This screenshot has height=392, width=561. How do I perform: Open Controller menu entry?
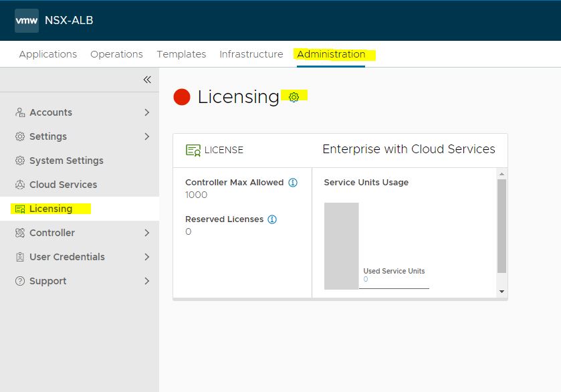pyautogui.click(x=80, y=233)
